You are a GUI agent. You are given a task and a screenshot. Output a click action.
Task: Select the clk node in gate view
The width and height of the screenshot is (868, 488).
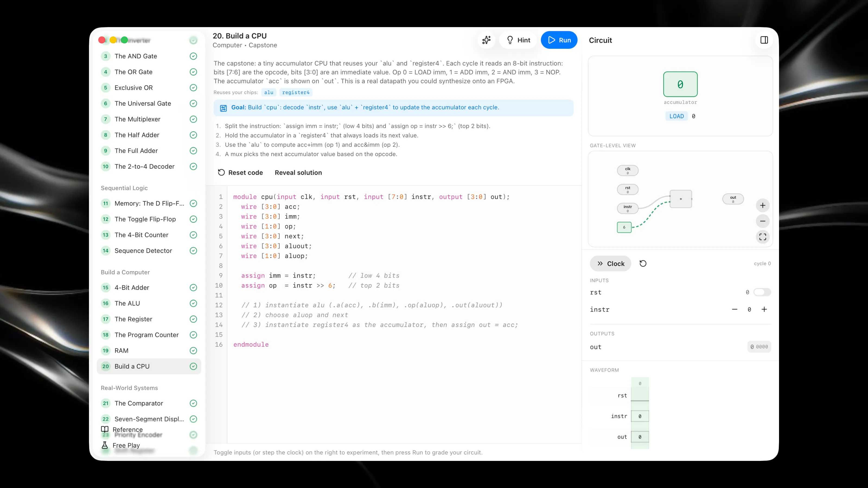(627, 171)
